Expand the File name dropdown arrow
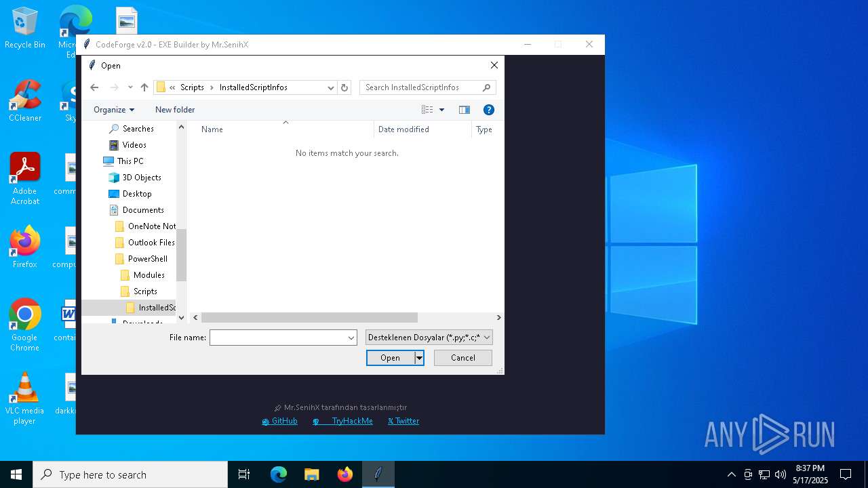868x488 pixels. tap(351, 338)
